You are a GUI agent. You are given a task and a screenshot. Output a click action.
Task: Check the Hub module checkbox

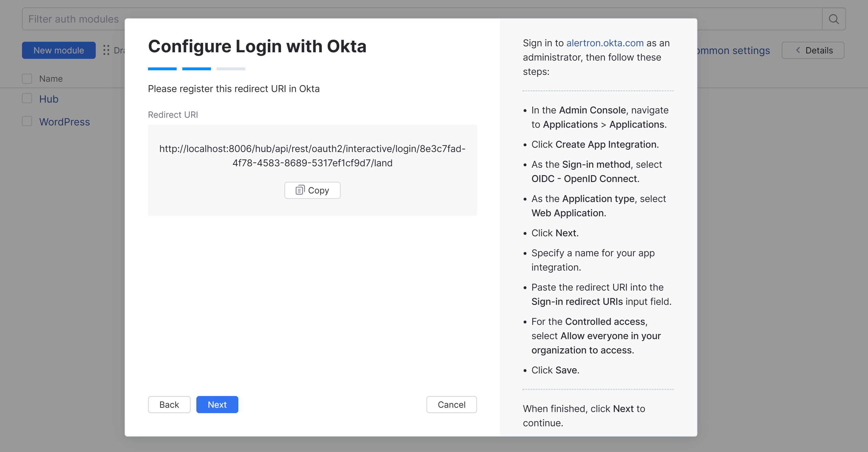[x=27, y=99]
